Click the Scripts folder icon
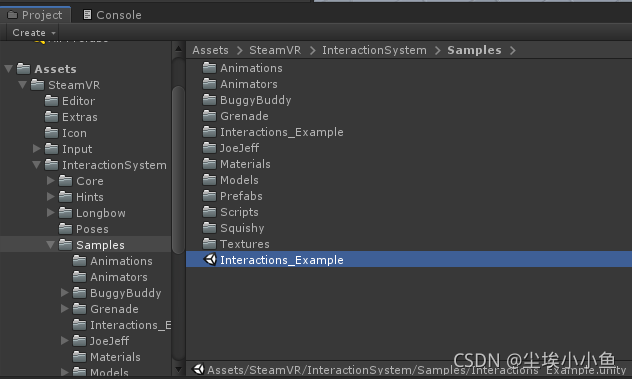Image resolution: width=632 pixels, height=379 pixels. (209, 212)
